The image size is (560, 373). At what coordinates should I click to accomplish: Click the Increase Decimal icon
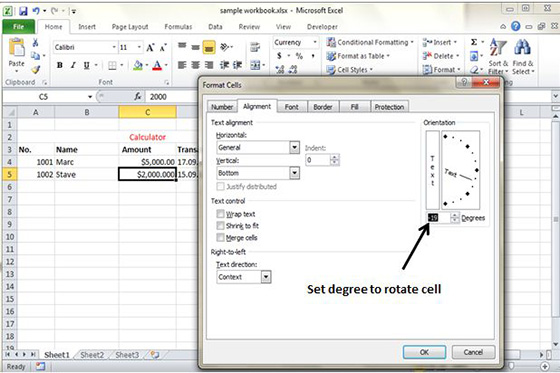click(280, 70)
